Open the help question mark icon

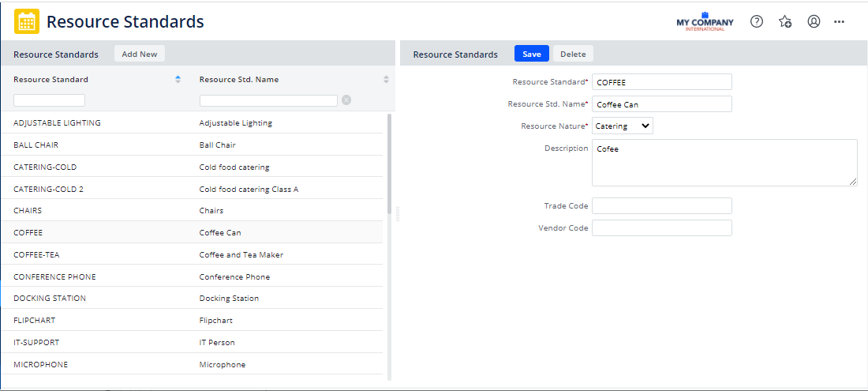pyautogui.click(x=757, y=21)
